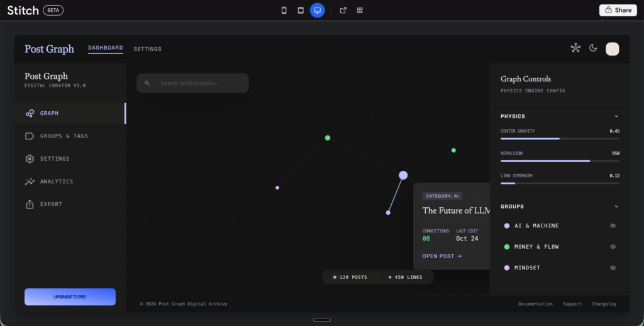Select the mobile device preview icon
644x326 pixels.
coord(284,10)
